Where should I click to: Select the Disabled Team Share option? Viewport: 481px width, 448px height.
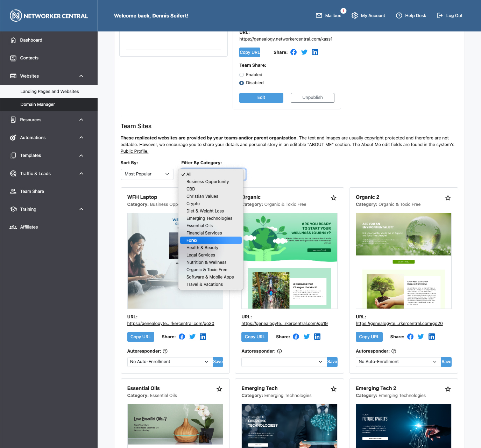(x=241, y=83)
